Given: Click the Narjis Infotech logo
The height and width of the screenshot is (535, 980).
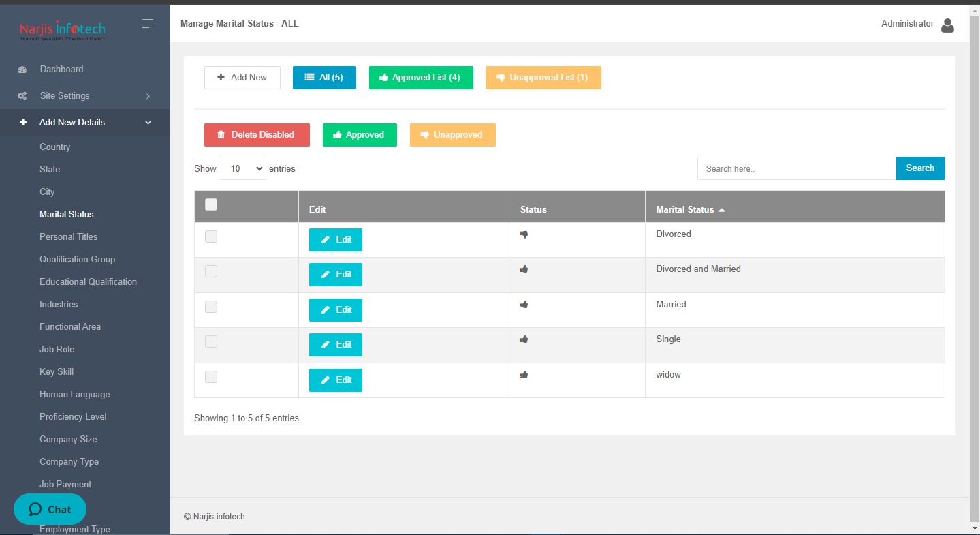Looking at the screenshot, I should [62, 30].
